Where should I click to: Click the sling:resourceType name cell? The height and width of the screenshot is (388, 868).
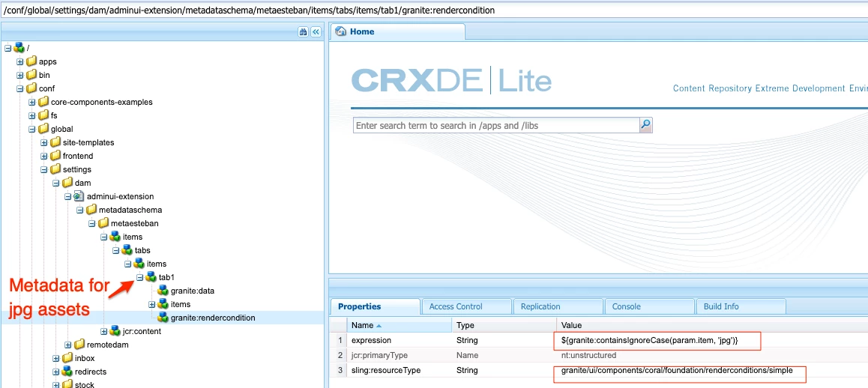pyautogui.click(x=399, y=370)
